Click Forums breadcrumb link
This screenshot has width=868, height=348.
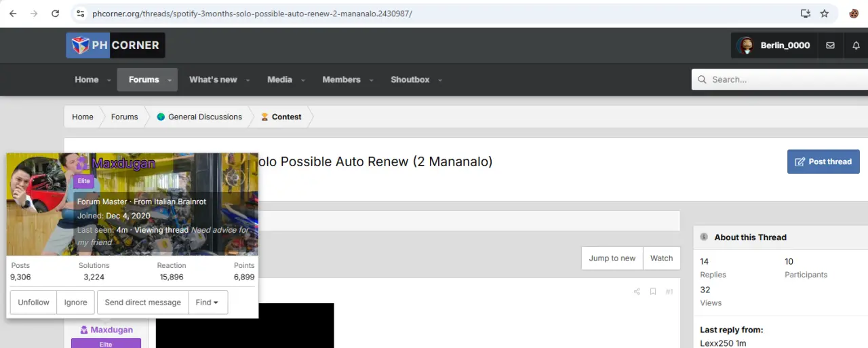tap(124, 117)
